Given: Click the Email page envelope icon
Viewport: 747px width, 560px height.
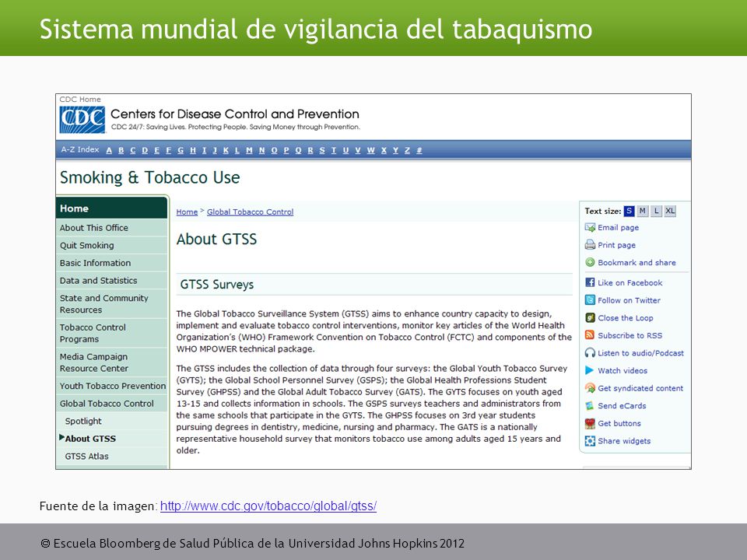Looking at the screenshot, I should click(x=590, y=228).
